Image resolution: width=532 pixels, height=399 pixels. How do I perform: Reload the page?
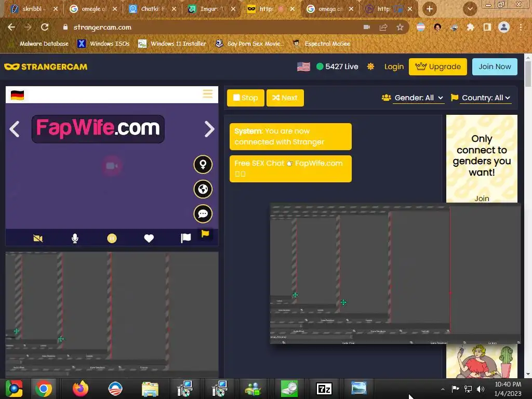(45, 27)
